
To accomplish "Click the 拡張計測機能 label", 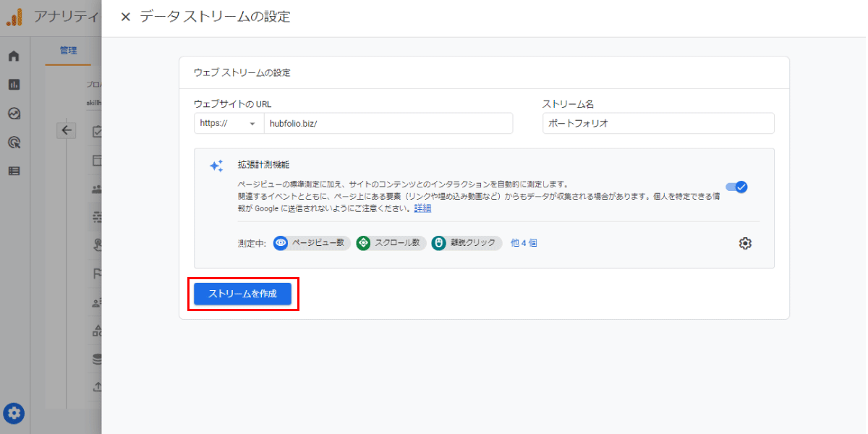I will click(263, 165).
